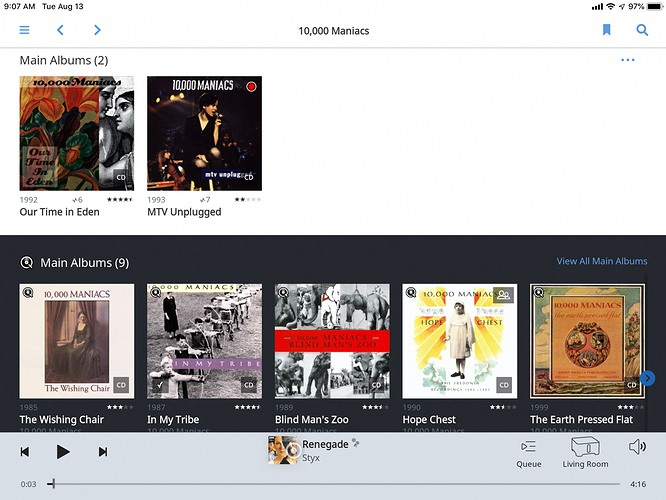
Task: Click the checkmark badge on In My Tribe
Action: [x=160, y=385]
